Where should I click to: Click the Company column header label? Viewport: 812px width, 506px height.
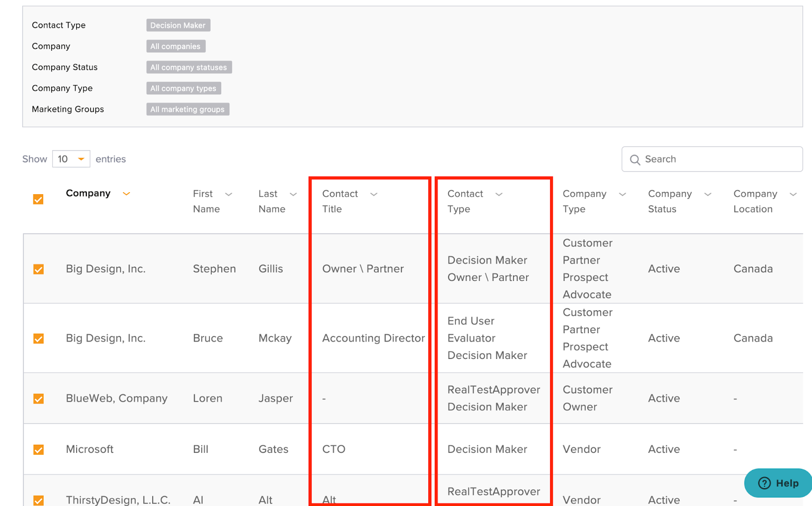[x=88, y=193]
